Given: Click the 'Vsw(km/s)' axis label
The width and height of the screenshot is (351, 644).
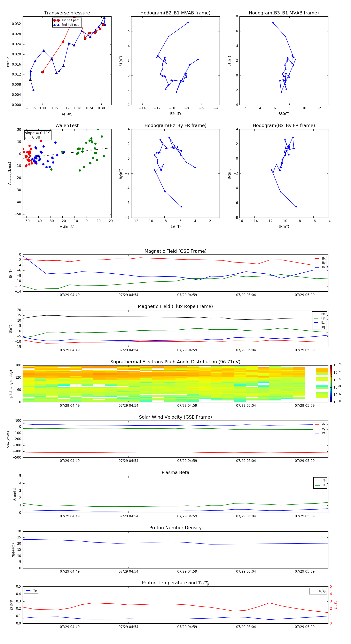Looking at the screenshot, I should click(8, 439).
